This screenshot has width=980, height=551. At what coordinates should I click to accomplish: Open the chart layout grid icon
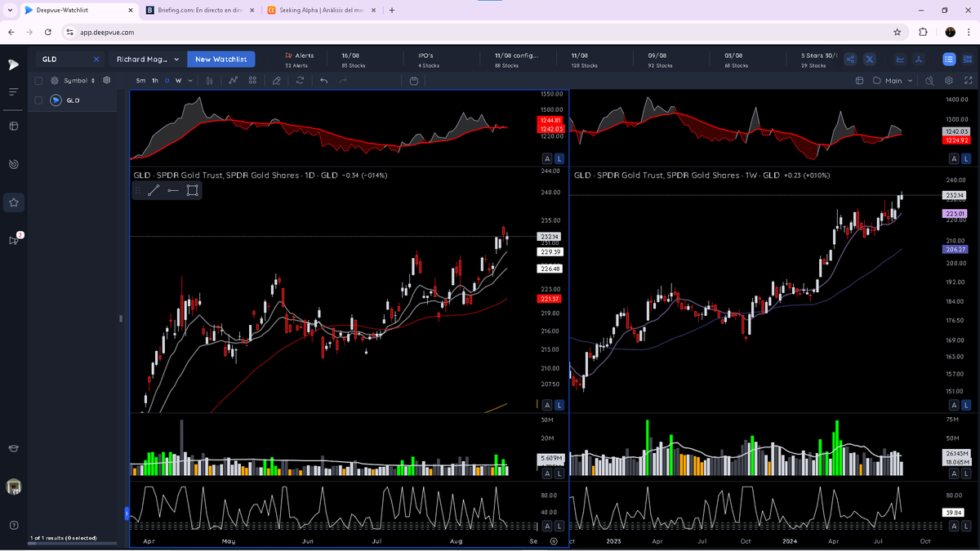[x=252, y=81]
